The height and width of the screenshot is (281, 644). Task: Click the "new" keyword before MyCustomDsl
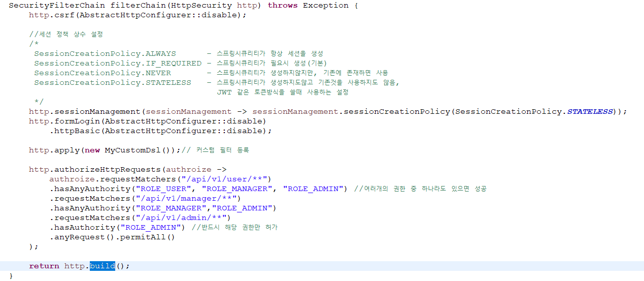(x=92, y=150)
